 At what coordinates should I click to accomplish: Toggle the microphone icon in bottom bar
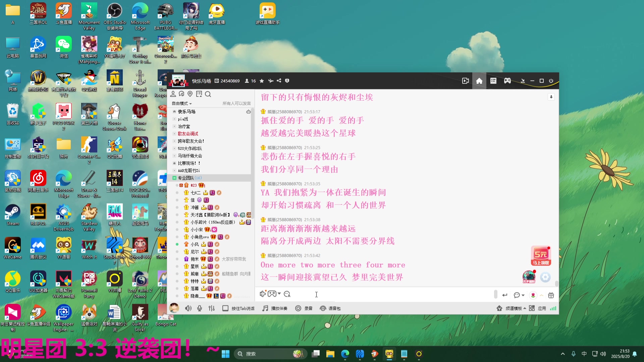(x=200, y=308)
